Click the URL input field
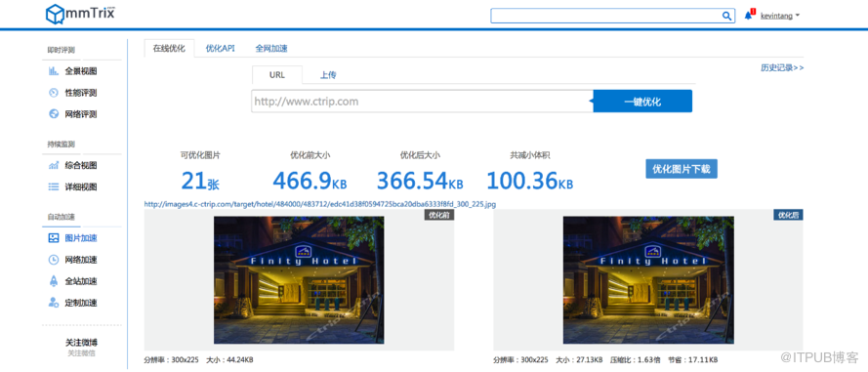This screenshot has height=372, width=868. point(423,102)
